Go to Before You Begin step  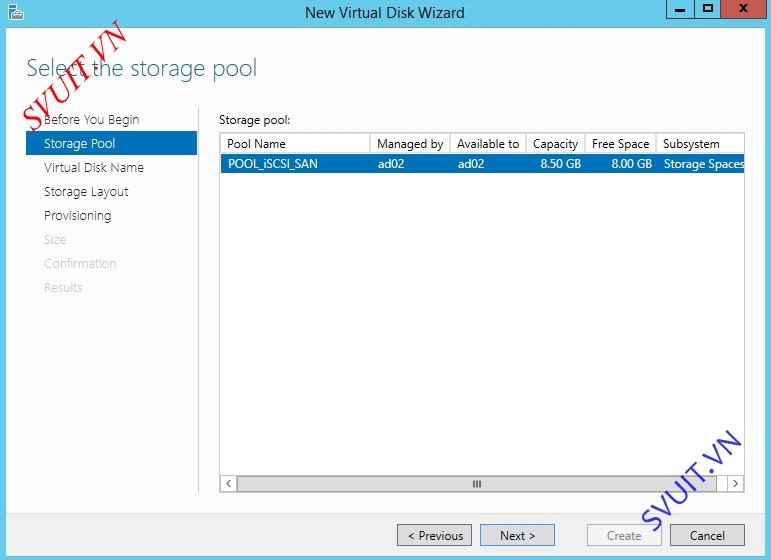point(91,119)
